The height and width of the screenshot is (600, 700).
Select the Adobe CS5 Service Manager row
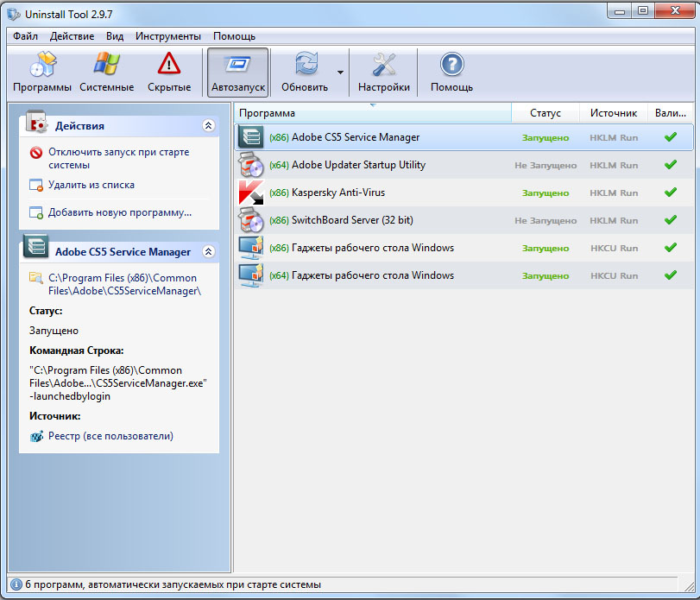pos(464,137)
